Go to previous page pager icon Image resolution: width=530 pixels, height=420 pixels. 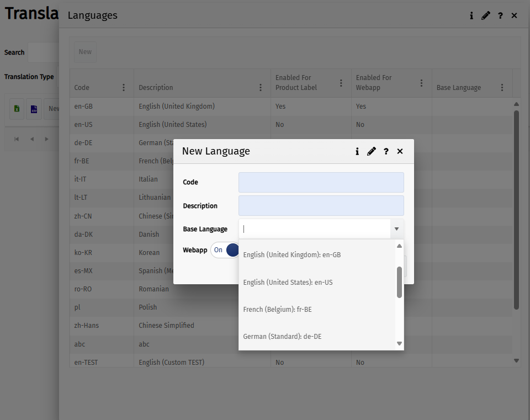point(32,139)
